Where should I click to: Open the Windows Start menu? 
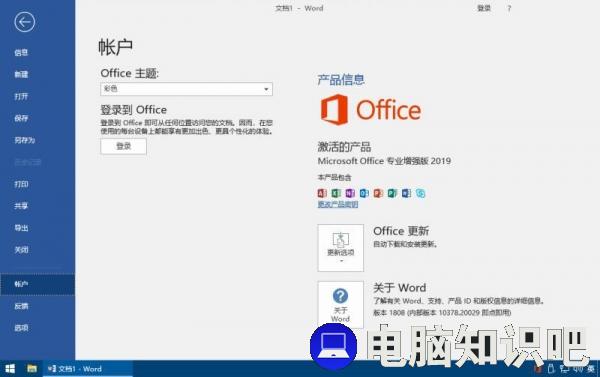[x=10, y=369]
